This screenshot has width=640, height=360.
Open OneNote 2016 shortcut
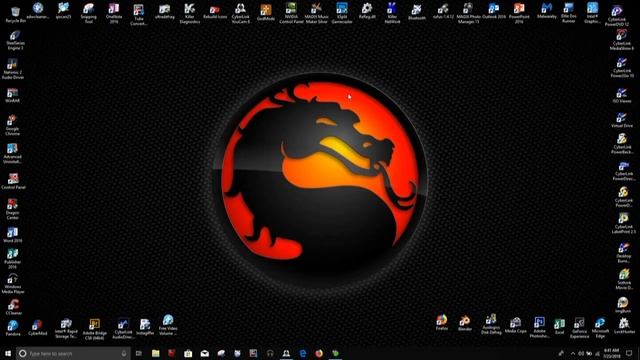[114, 13]
